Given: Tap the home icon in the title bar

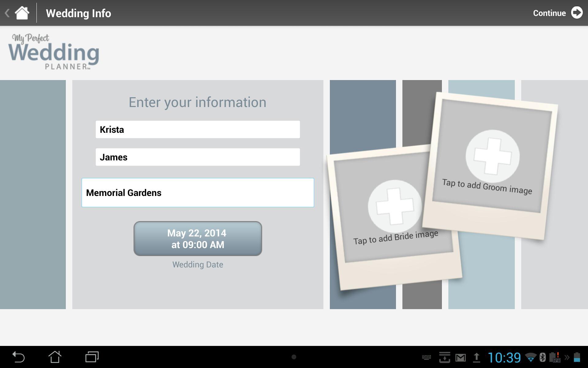Looking at the screenshot, I should (22, 13).
